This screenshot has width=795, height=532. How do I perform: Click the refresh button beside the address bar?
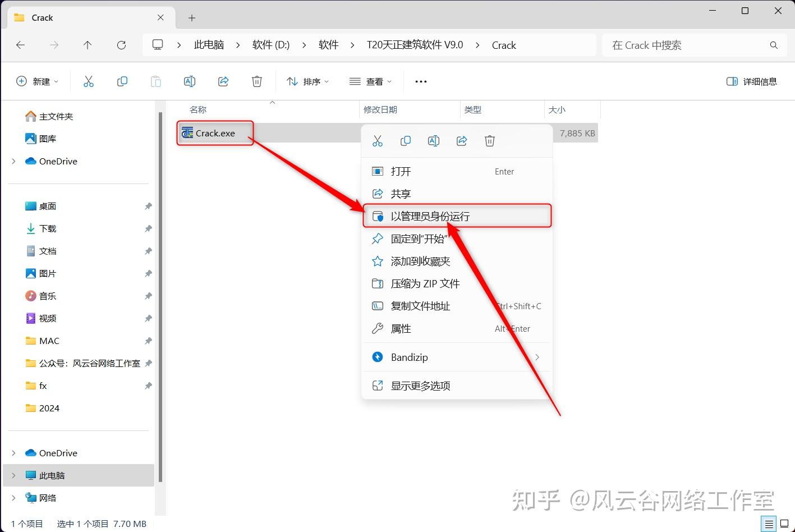pyautogui.click(x=121, y=45)
